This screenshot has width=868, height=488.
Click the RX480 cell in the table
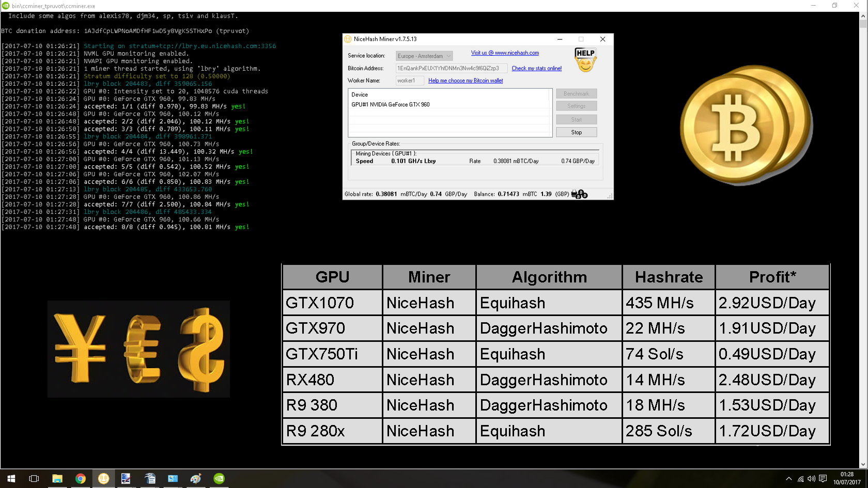[332, 380]
